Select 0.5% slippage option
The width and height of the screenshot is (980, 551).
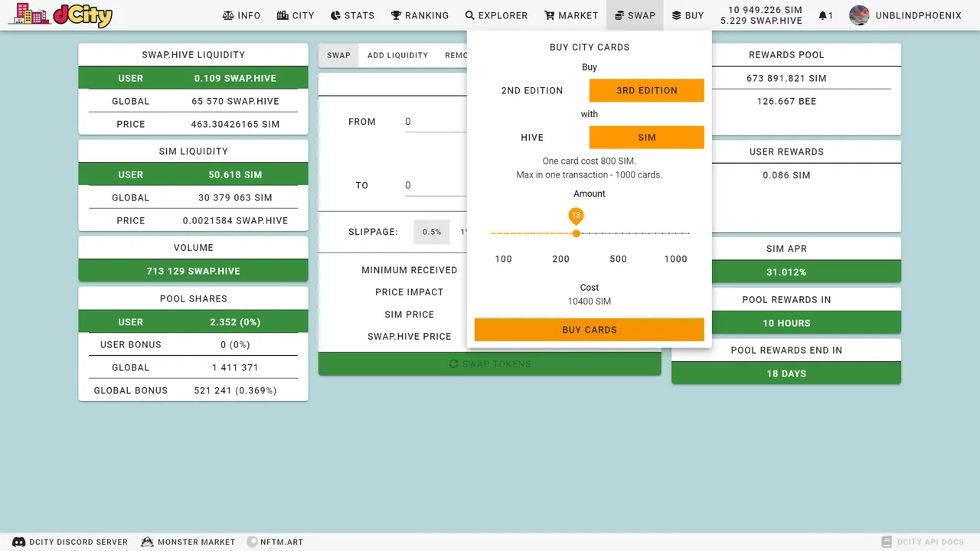pyautogui.click(x=432, y=232)
